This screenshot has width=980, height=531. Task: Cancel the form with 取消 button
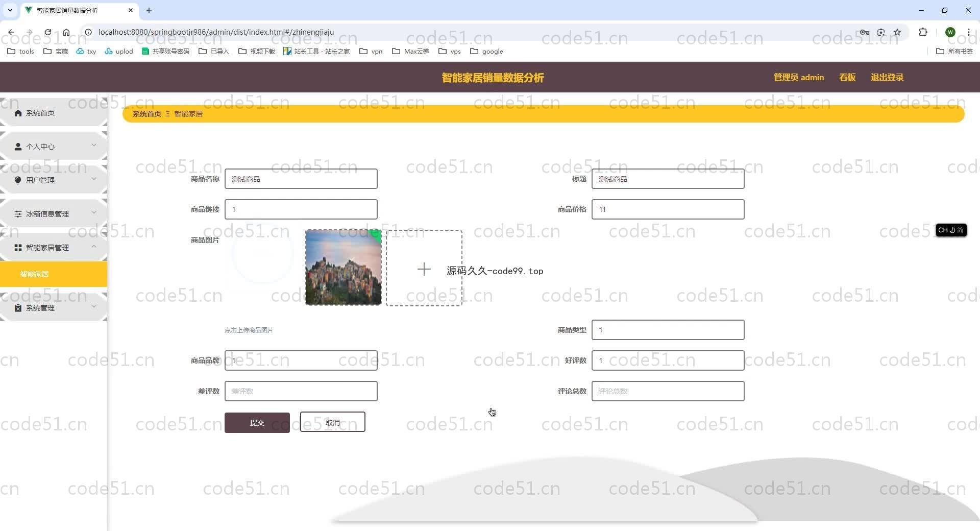click(333, 422)
